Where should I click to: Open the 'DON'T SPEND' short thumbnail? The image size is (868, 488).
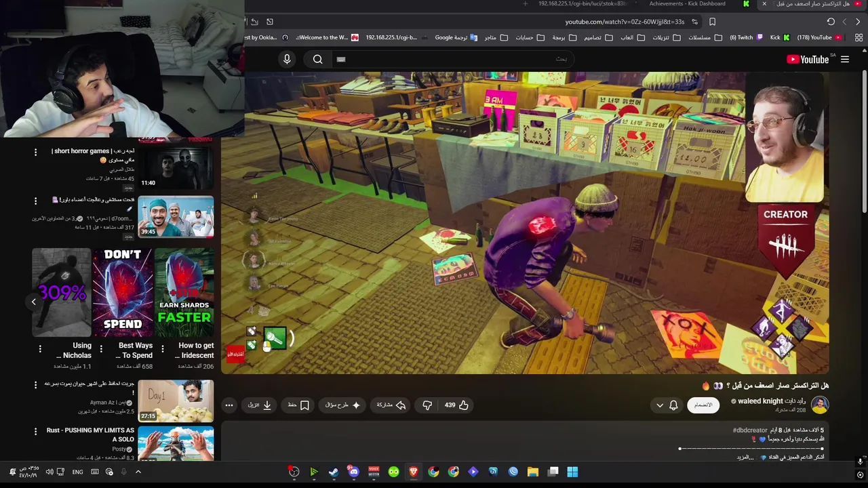coord(123,292)
